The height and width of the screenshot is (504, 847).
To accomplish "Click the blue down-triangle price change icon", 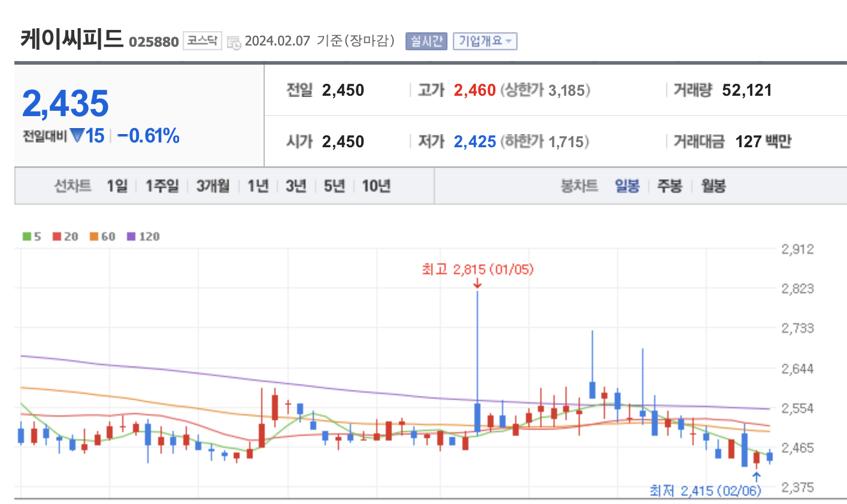I will click(x=77, y=135).
